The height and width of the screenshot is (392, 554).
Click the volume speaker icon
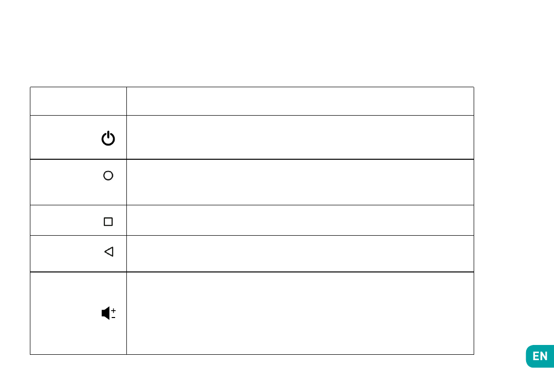click(106, 313)
